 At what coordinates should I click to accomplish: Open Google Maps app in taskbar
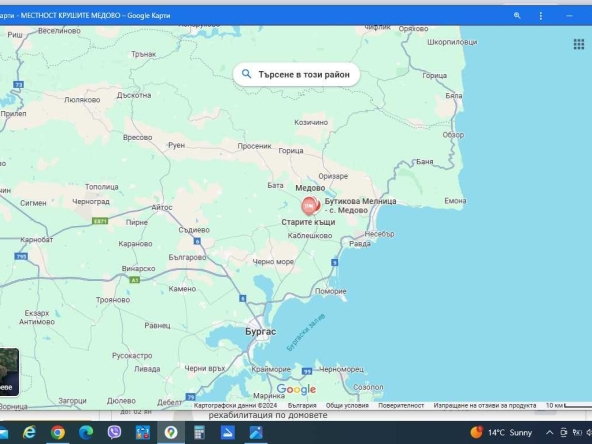(x=171, y=432)
